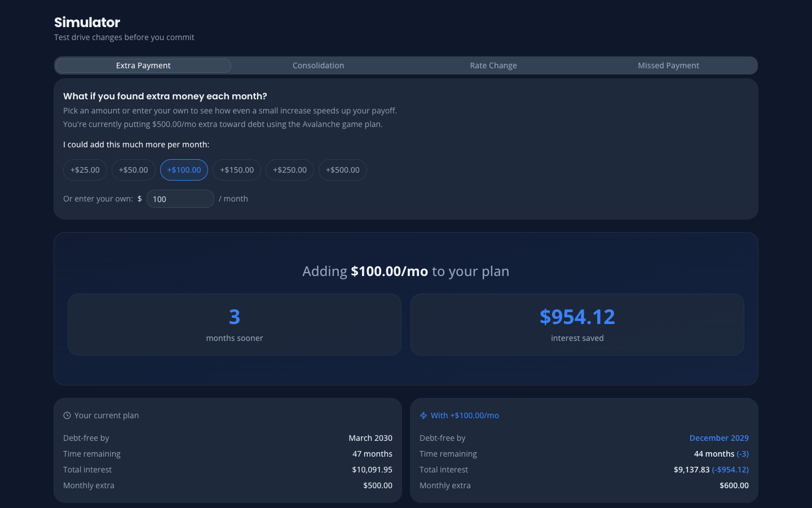The width and height of the screenshot is (812, 508).
Task: Click the lightning bolt icon beside With +$100.00/mo
Action: 423,415
